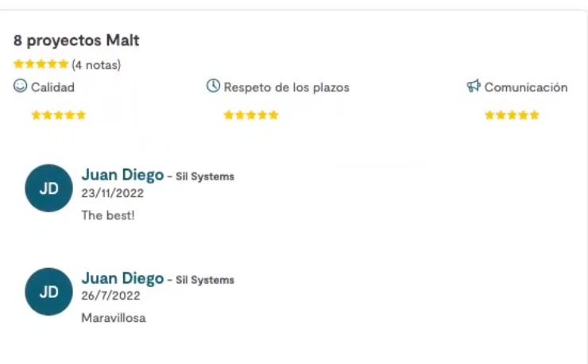Click the "The best!" review text

tap(108, 215)
